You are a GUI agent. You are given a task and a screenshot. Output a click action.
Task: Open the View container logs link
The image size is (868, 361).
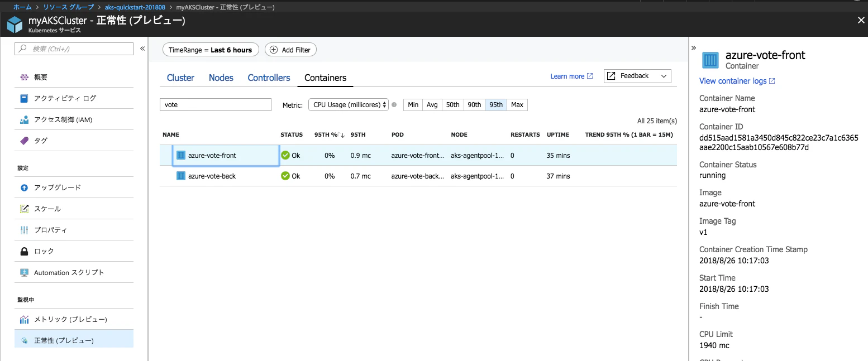[x=737, y=81]
